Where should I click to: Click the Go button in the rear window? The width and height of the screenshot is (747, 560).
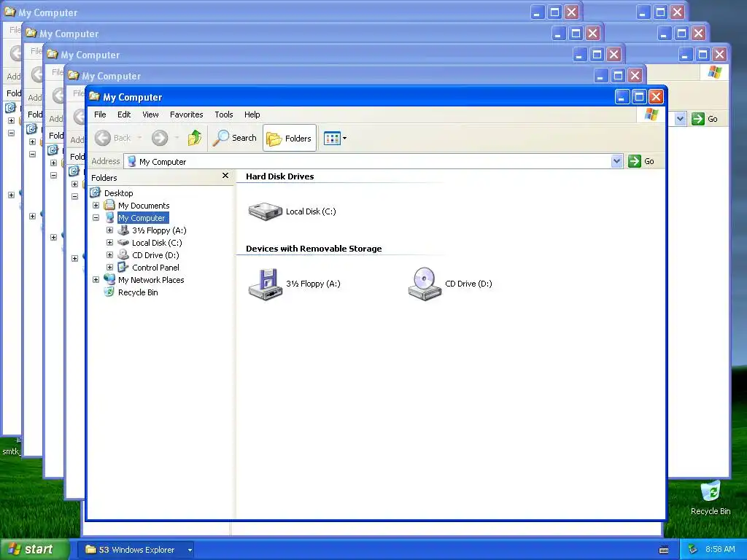(705, 119)
